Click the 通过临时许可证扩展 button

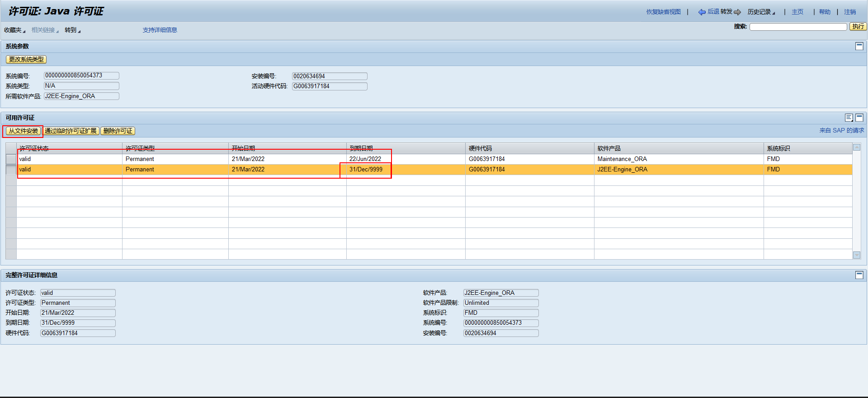point(71,131)
